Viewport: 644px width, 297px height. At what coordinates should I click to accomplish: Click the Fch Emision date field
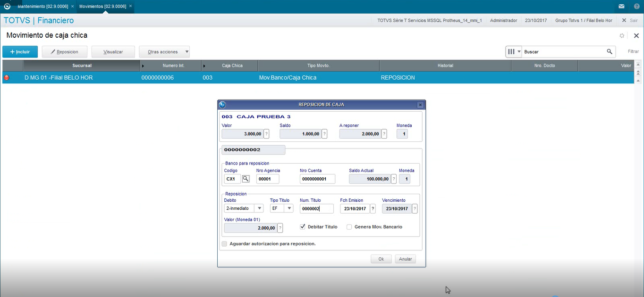355,209
